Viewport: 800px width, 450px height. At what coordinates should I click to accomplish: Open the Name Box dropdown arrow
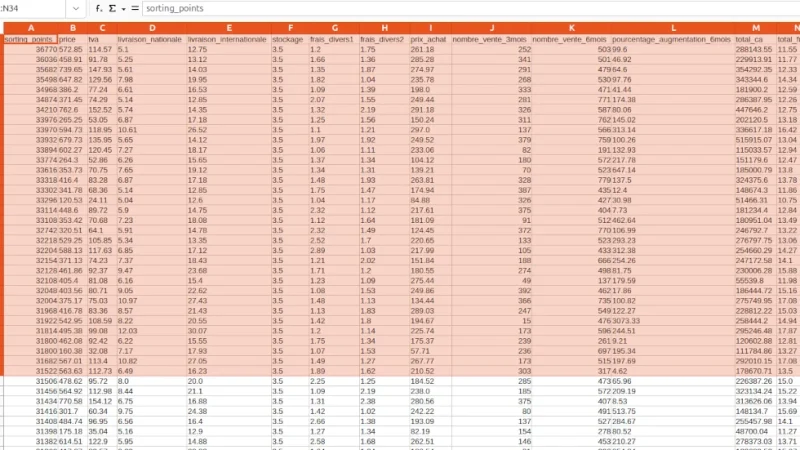point(76,8)
